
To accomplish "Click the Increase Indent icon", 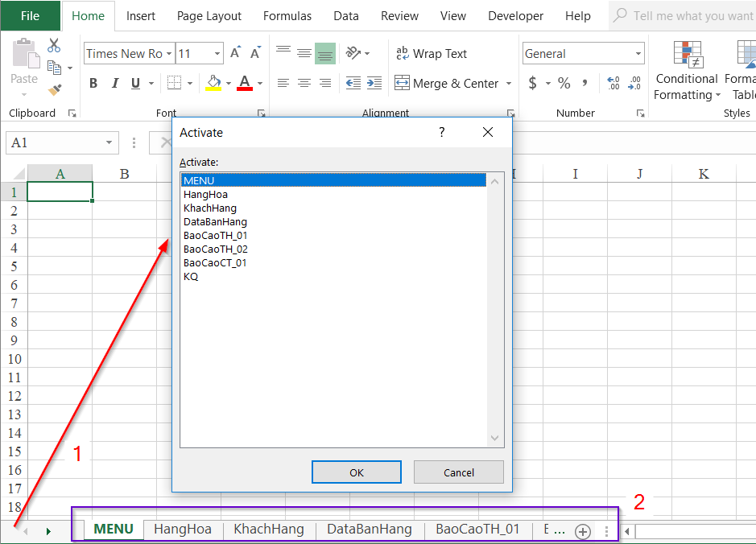I will [374, 83].
